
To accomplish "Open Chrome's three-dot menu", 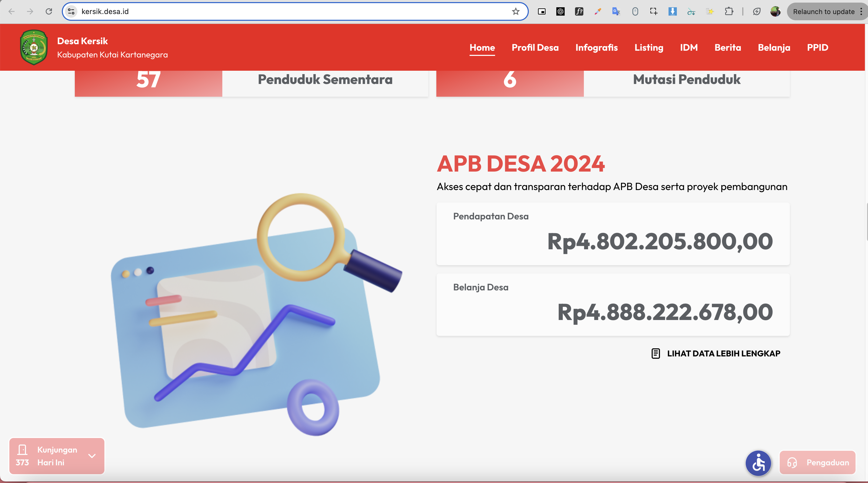I will pyautogui.click(x=861, y=11).
